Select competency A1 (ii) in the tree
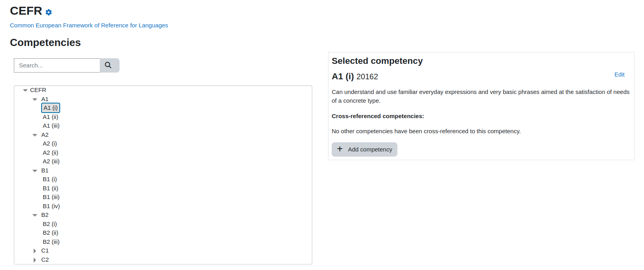Image resolution: width=644 pixels, height=270 pixels. (x=51, y=117)
